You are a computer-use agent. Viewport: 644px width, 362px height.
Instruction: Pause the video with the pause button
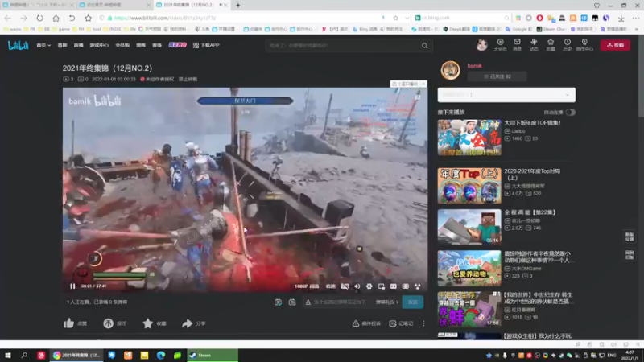72,286
